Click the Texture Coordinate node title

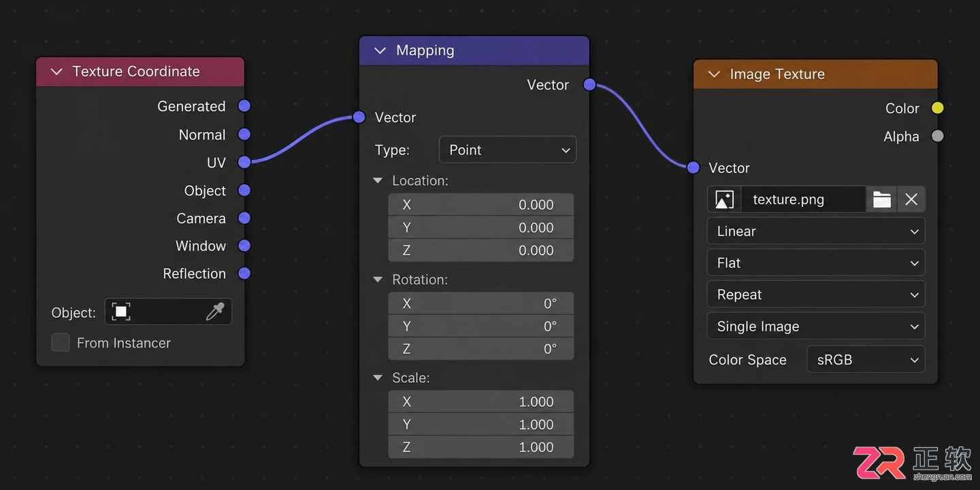[136, 71]
